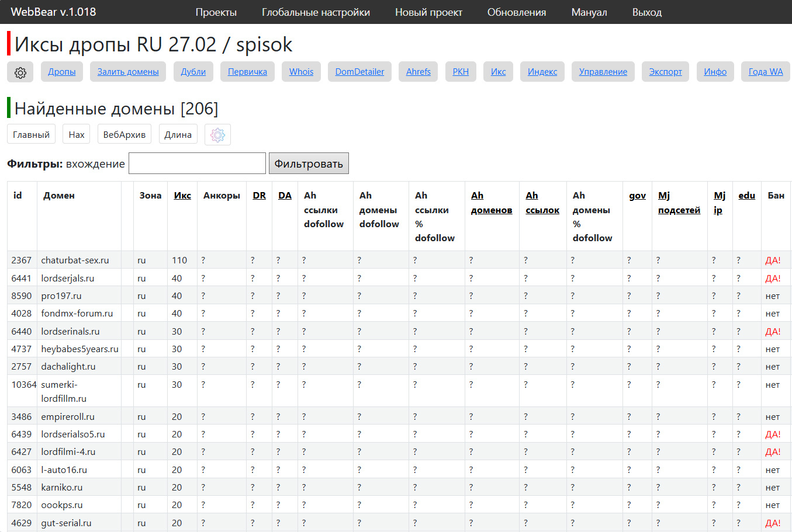Screen dimensions: 792x532
Task: Click the вхождение filter text field
Action: tap(197, 164)
